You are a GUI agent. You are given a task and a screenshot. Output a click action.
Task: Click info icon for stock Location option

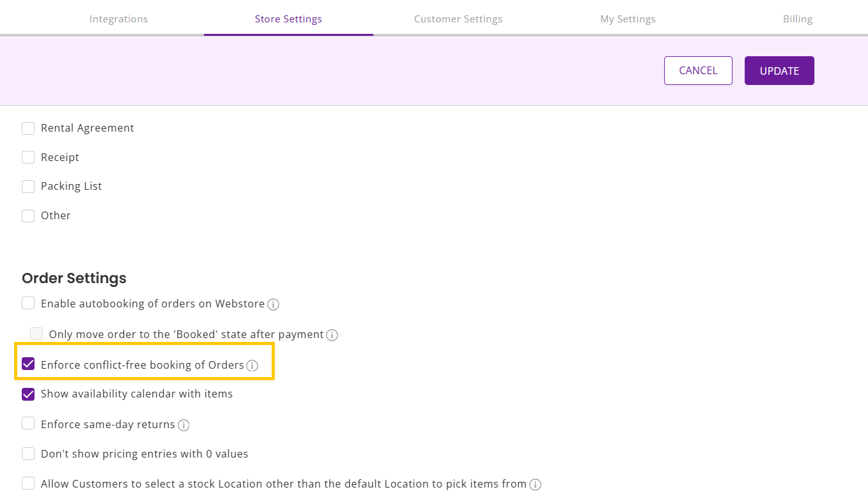[x=536, y=484]
